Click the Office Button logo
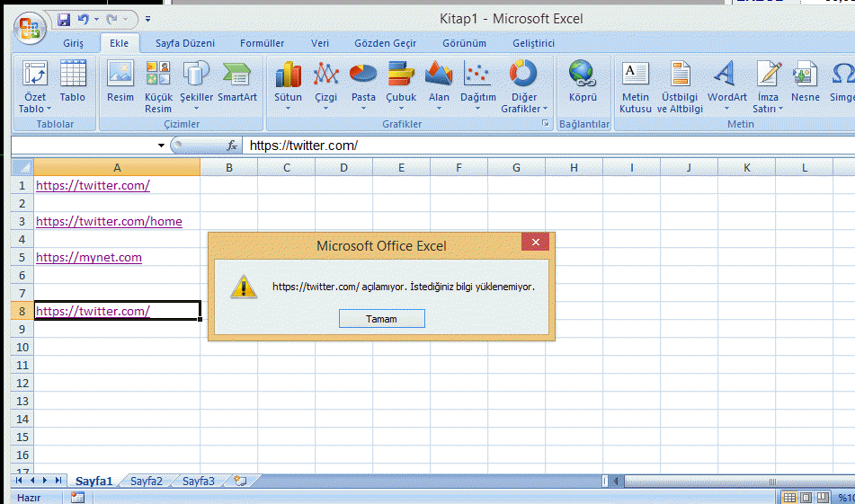The height and width of the screenshot is (504, 855). (30, 29)
